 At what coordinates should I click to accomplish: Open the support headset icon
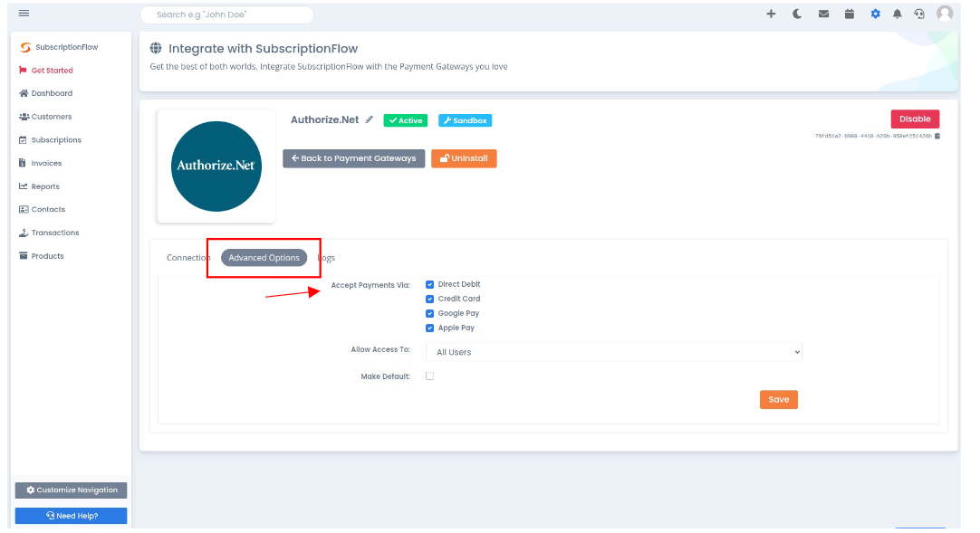(x=918, y=14)
